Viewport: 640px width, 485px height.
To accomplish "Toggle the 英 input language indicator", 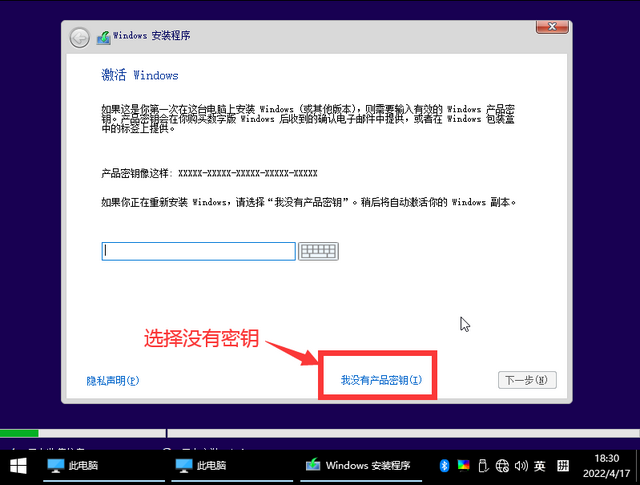I will click(540, 465).
